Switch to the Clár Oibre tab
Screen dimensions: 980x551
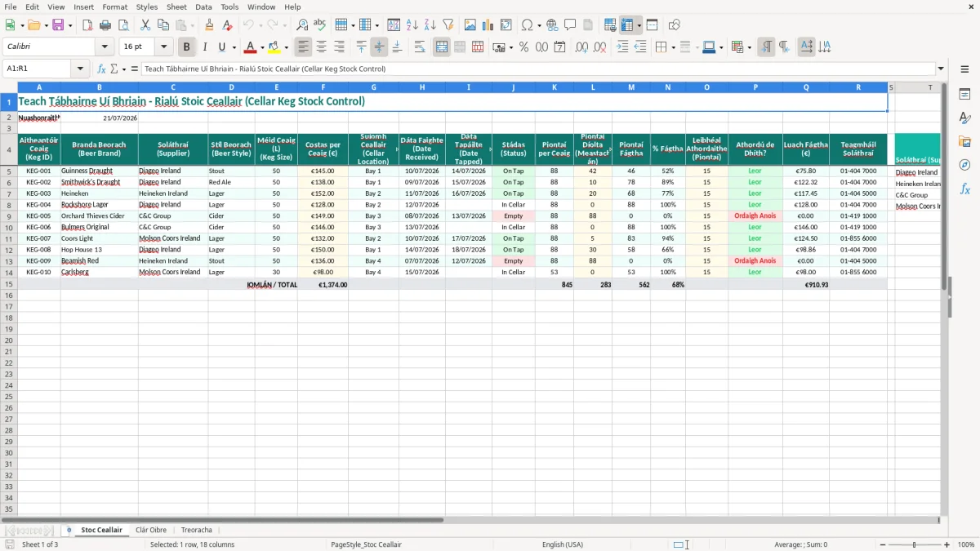151,530
